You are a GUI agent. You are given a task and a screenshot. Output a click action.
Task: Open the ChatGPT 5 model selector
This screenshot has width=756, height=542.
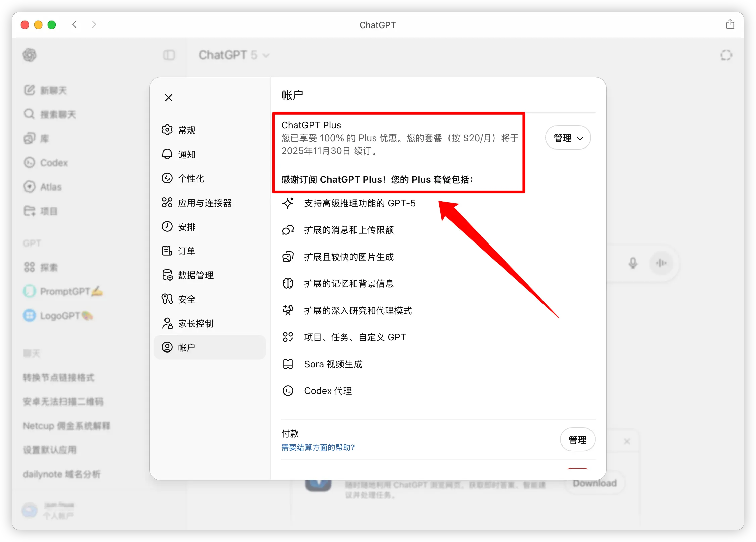pyautogui.click(x=234, y=55)
